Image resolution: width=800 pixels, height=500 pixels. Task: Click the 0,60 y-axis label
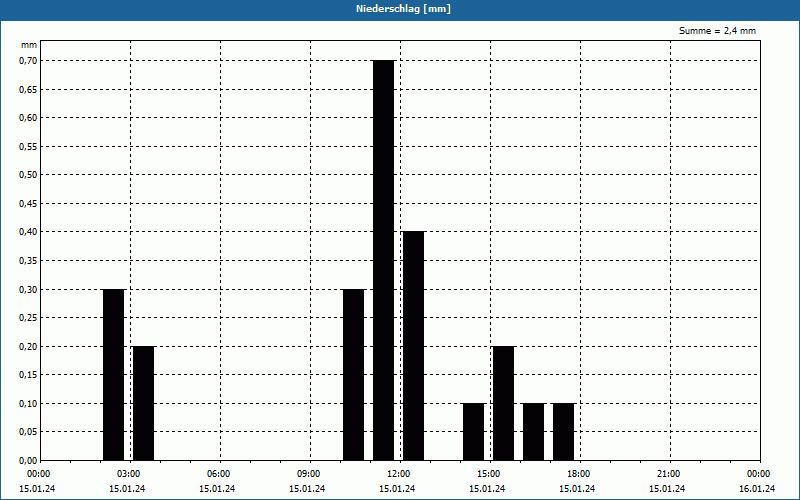(x=28, y=118)
